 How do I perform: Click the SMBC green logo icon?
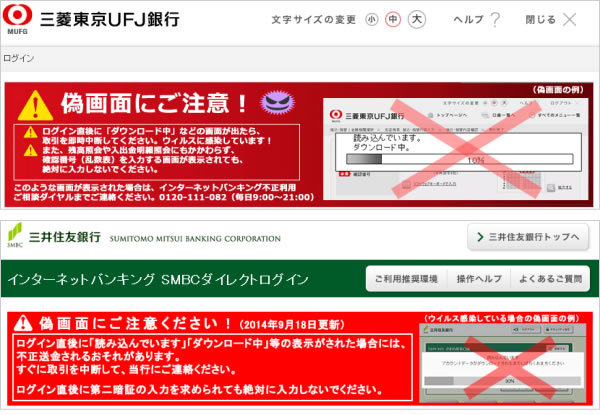15,235
